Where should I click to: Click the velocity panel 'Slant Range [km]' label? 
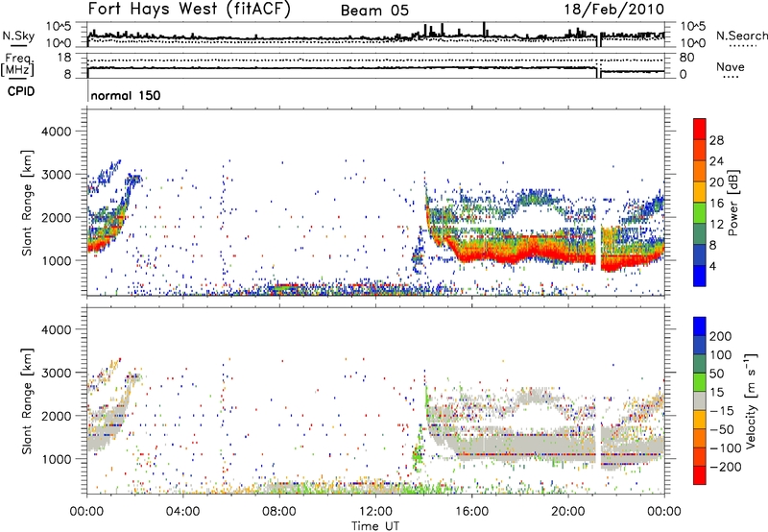tap(27, 400)
